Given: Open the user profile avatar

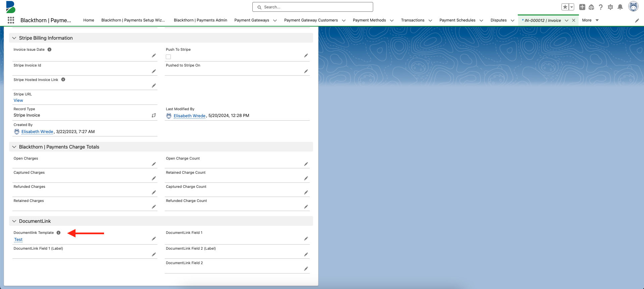Looking at the screenshot, I should (633, 6).
